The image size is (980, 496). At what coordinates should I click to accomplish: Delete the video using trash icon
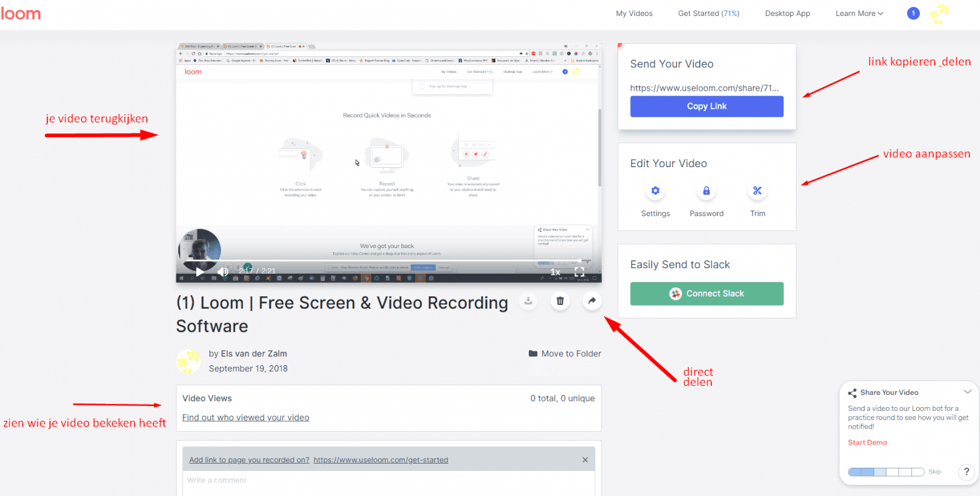(x=560, y=301)
